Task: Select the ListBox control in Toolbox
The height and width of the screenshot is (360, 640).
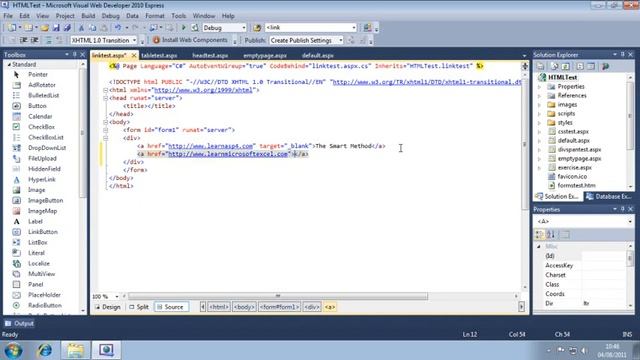Action: pos(38,242)
